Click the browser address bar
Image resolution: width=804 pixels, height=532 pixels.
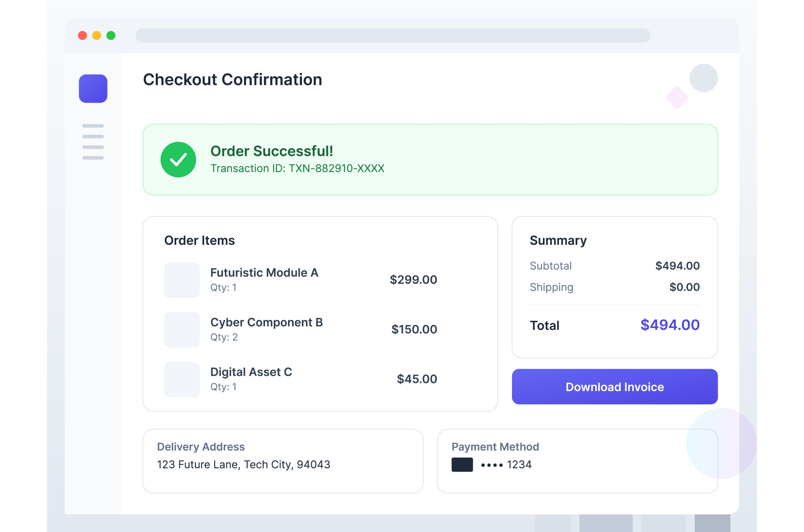point(393,36)
